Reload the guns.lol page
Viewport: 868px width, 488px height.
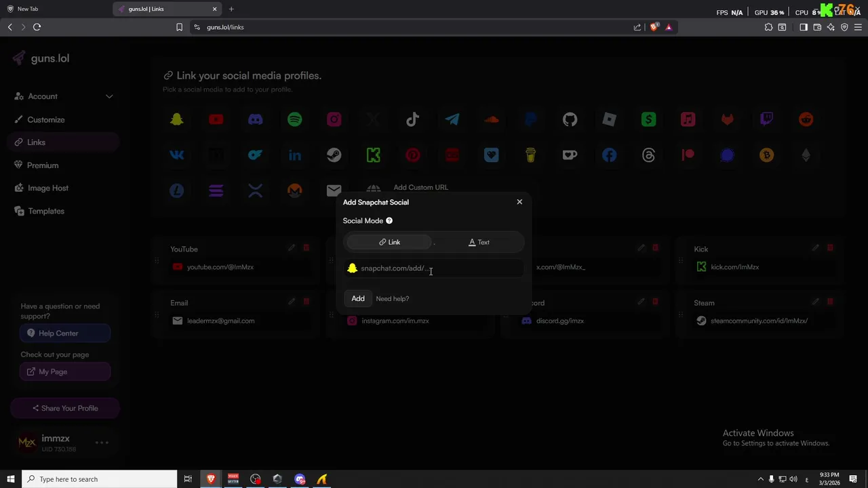(x=37, y=27)
